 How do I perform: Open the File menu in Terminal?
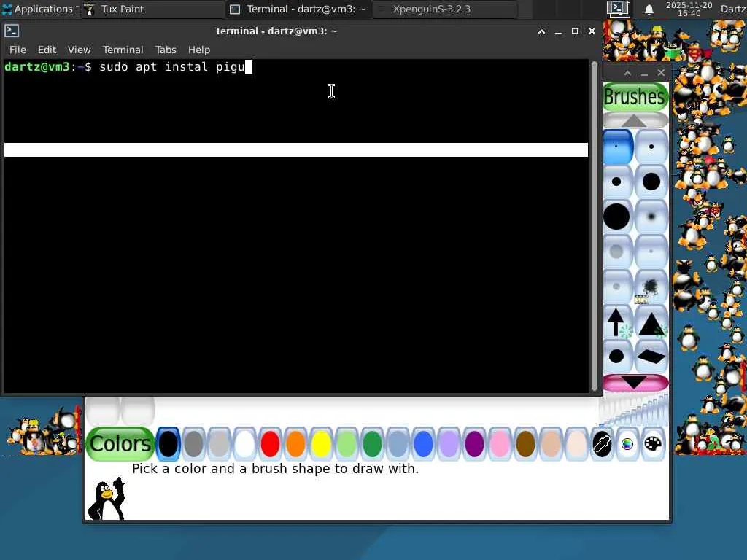tap(18, 50)
